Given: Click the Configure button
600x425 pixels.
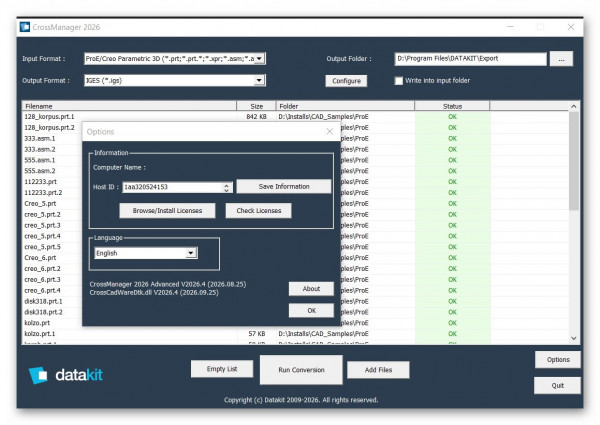Looking at the screenshot, I should pyautogui.click(x=346, y=81).
